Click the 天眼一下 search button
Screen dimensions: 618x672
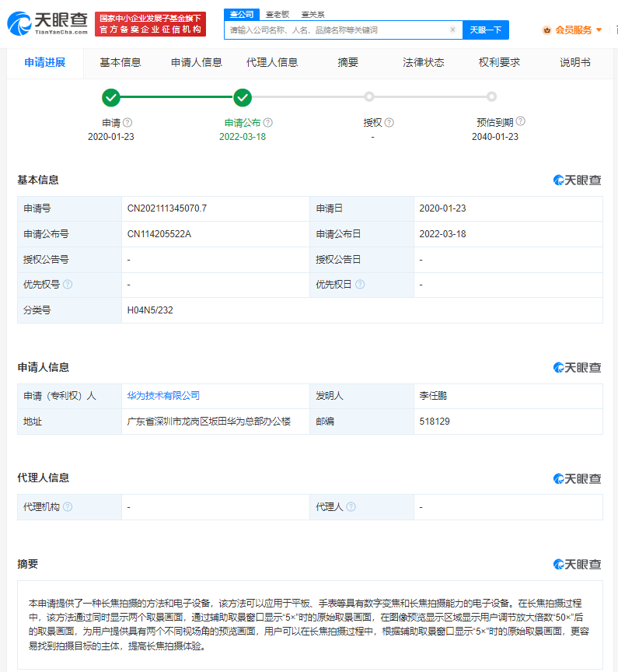pyautogui.click(x=486, y=30)
